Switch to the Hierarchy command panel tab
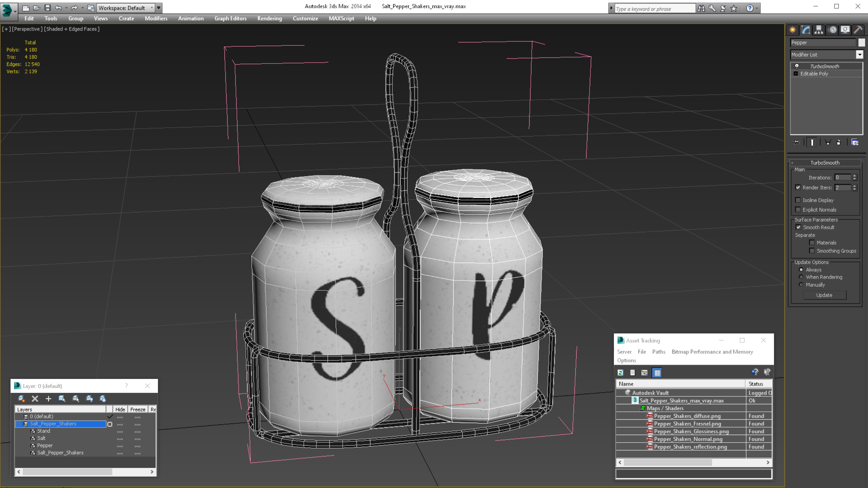The image size is (868, 488). coord(819,30)
